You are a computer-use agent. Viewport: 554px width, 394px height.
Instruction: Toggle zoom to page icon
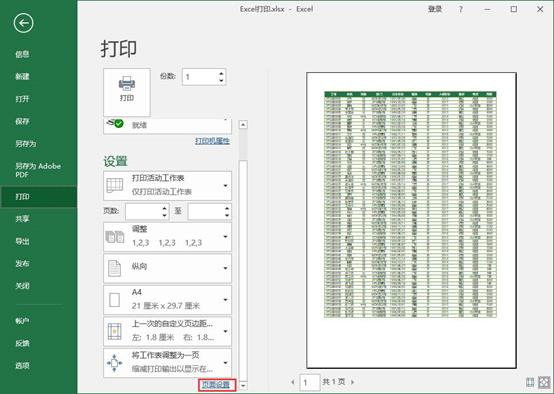pos(544,382)
